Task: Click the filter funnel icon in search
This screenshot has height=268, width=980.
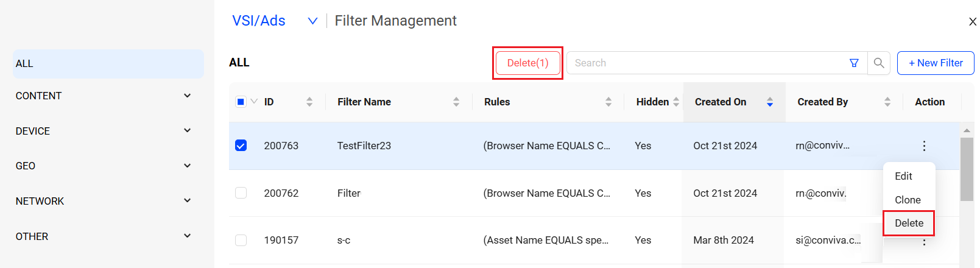Action: tap(854, 63)
